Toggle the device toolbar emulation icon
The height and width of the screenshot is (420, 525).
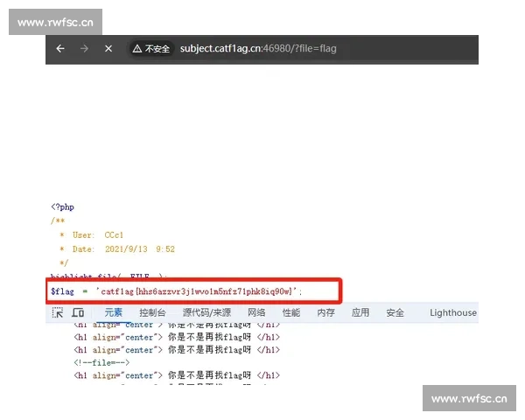pyautogui.click(x=78, y=312)
